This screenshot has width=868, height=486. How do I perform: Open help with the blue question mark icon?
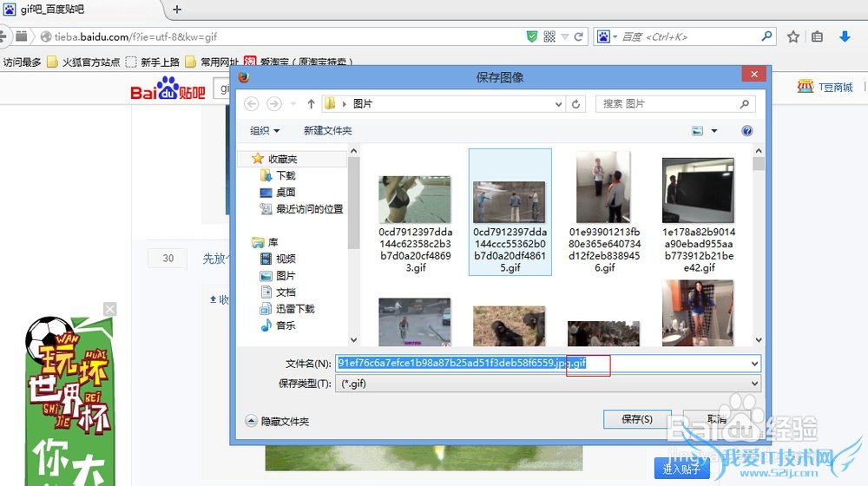(746, 131)
